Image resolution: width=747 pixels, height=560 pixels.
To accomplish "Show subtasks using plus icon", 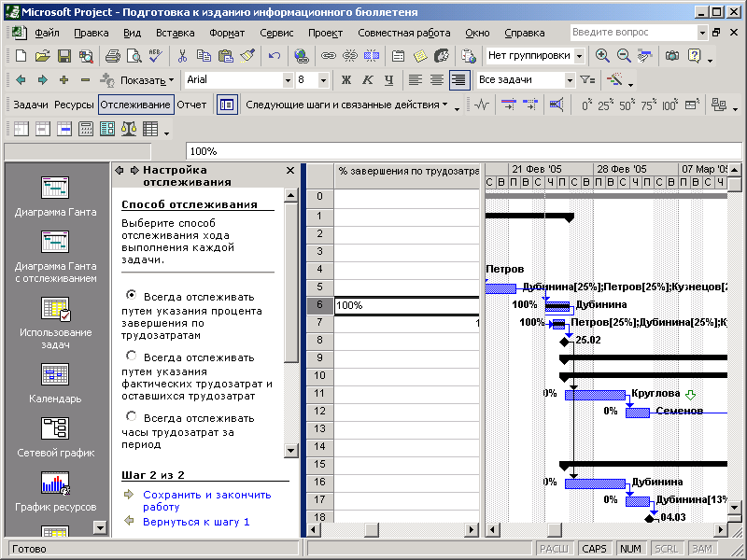I will click(63, 80).
